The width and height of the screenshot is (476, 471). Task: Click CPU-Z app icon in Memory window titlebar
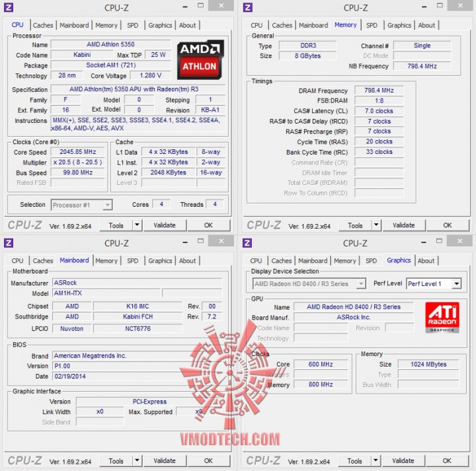(x=248, y=7)
